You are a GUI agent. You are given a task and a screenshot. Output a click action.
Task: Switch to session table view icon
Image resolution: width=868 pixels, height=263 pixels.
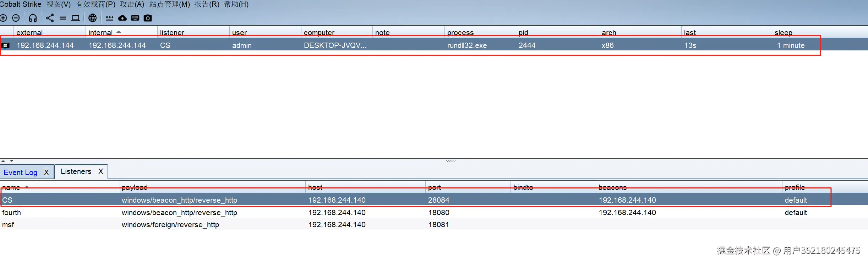pyautogui.click(x=63, y=18)
